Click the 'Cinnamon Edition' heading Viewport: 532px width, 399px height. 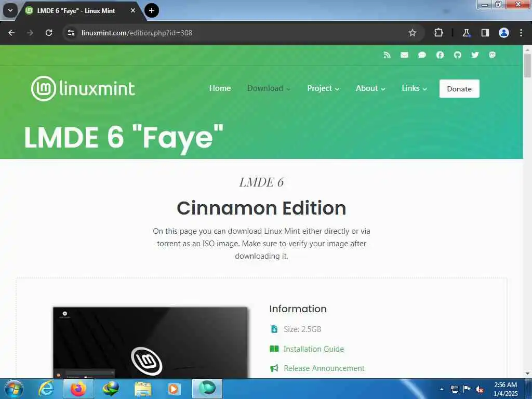click(x=261, y=208)
